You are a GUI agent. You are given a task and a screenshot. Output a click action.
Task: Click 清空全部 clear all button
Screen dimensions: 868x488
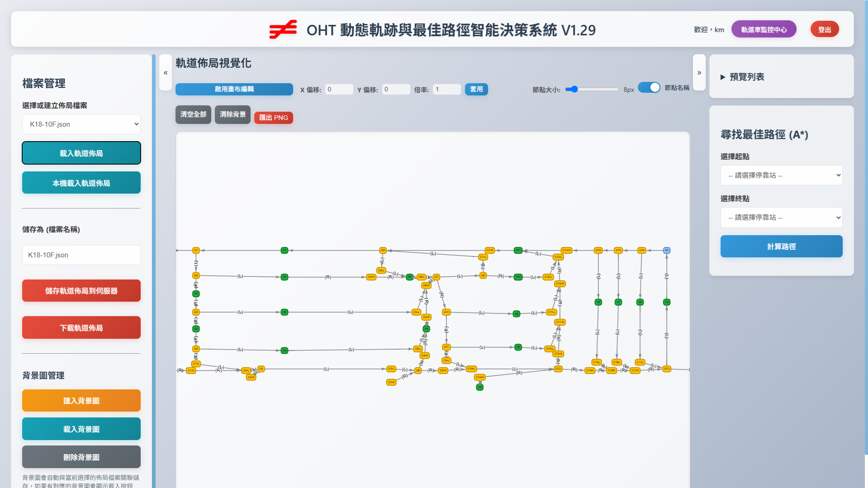click(x=193, y=114)
